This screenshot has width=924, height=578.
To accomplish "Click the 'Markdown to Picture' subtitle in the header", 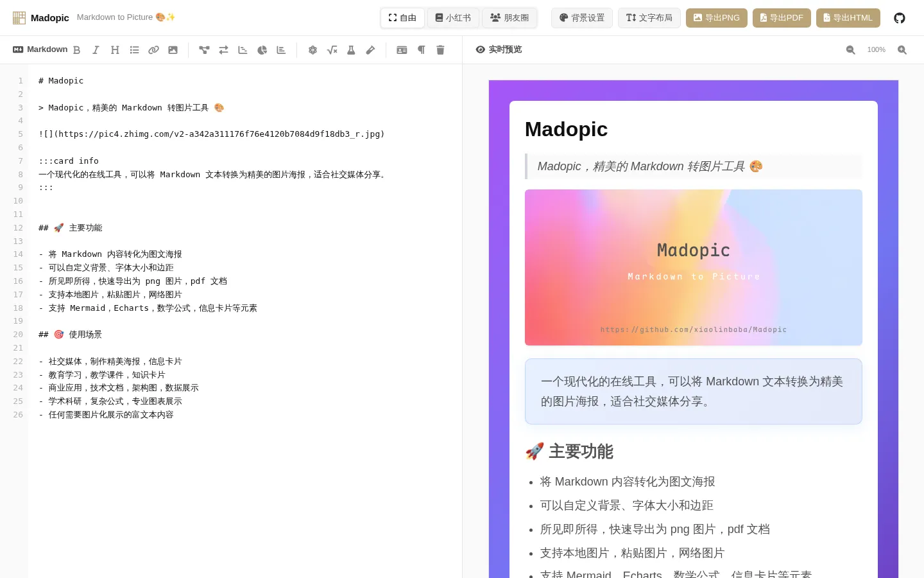I will pos(126,17).
